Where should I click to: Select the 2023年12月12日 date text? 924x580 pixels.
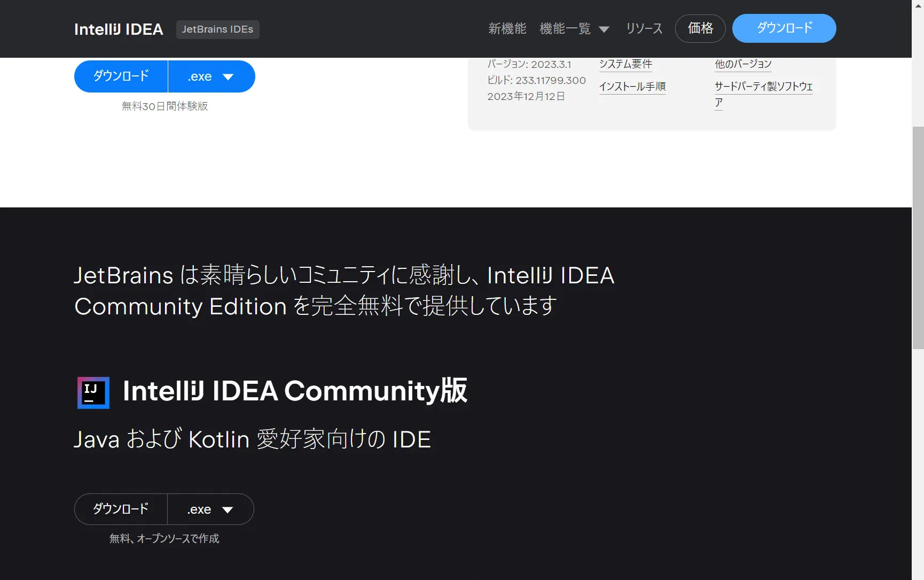point(526,96)
